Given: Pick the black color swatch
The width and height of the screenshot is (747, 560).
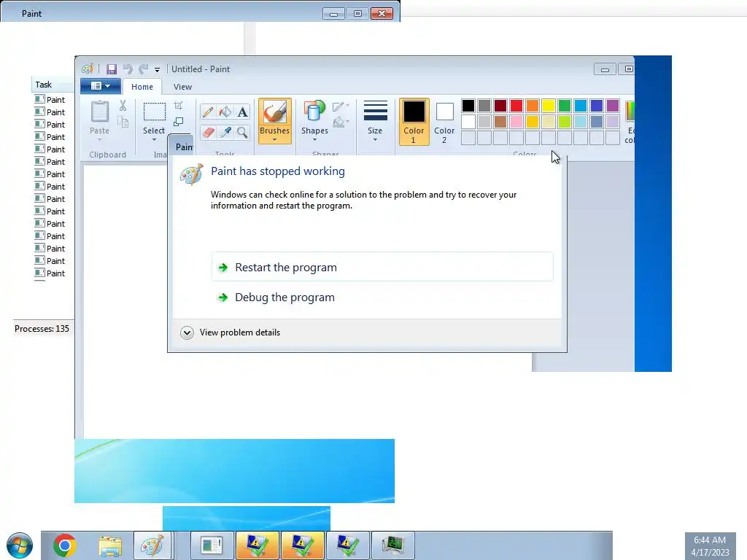Looking at the screenshot, I should 468,106.
